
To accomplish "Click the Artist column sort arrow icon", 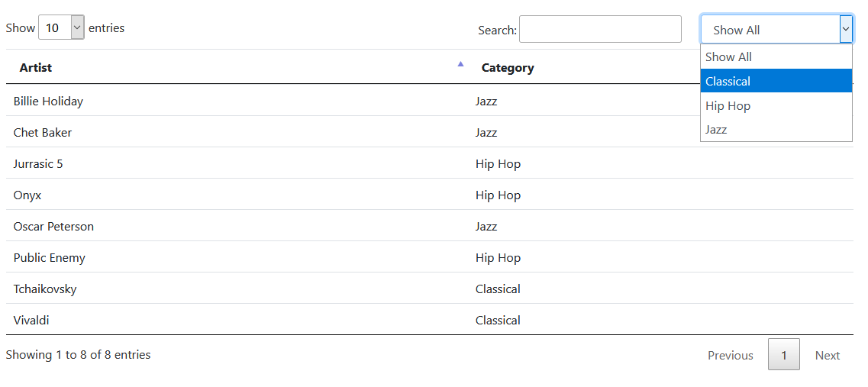I will 460,64.
